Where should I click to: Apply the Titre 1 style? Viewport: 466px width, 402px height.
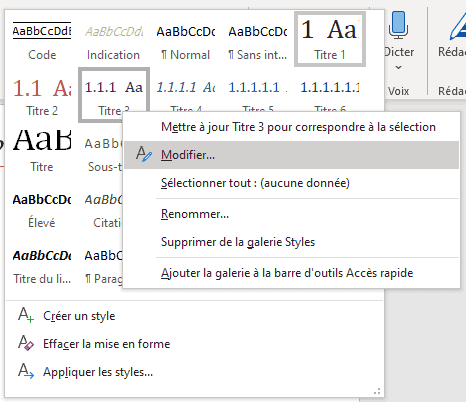click(x=330, y=39)
